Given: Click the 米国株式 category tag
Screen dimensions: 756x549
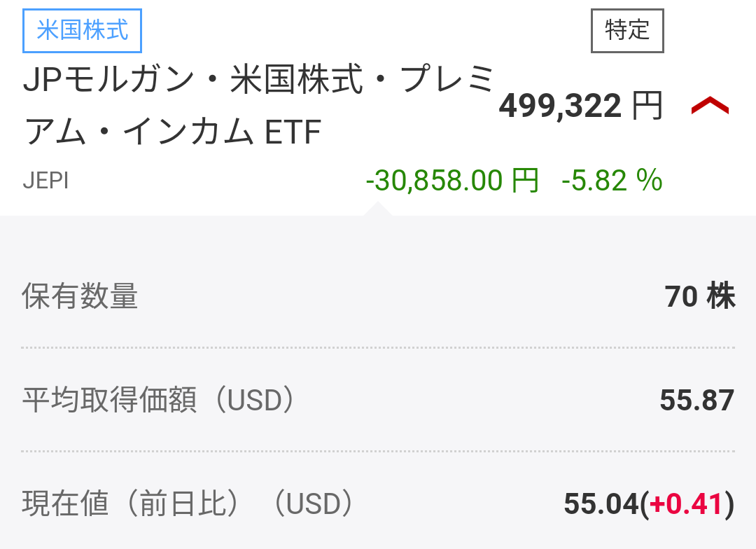Looking at the screenshot, I should pyautogui.click(x=83, y=32).
